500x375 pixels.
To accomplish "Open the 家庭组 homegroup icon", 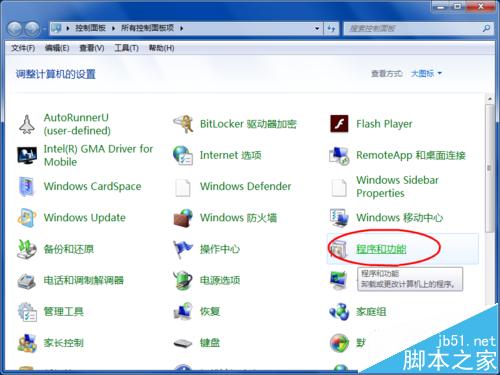I will click(339, 312).
